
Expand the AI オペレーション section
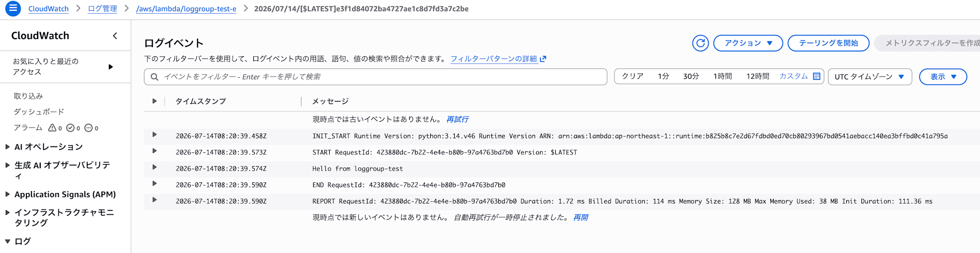(x=7, y=147)
